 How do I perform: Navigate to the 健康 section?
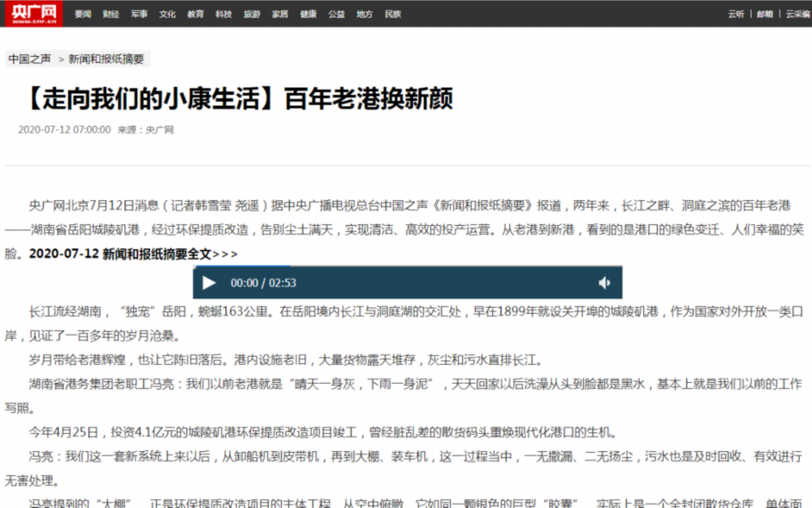[x=309, y=14]
